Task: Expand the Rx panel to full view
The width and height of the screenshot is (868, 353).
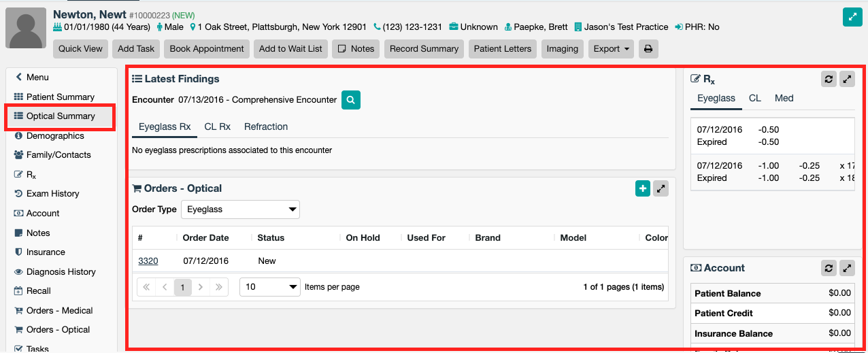Action: [x=847, y=79]
